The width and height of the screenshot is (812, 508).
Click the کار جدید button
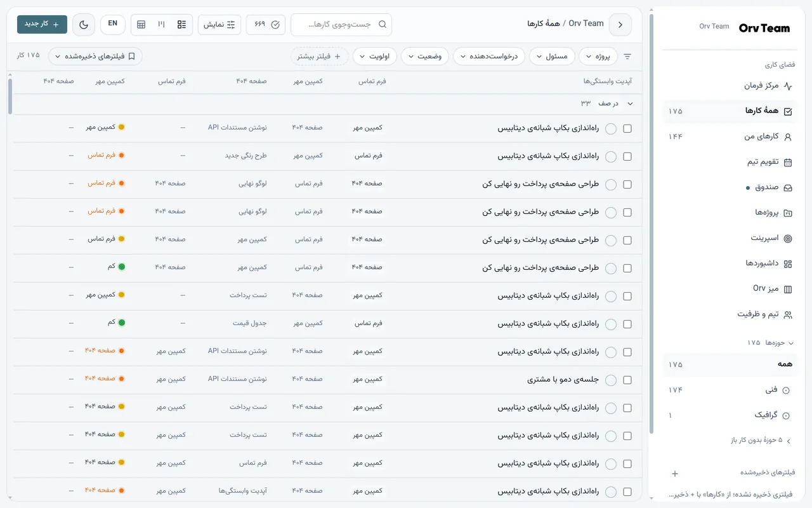[42, 24]
